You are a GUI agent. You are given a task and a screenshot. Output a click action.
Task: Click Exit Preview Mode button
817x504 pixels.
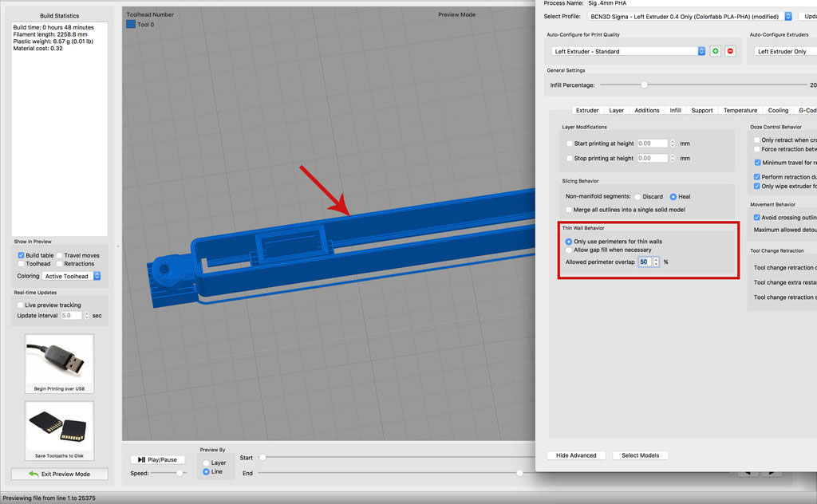59,474
